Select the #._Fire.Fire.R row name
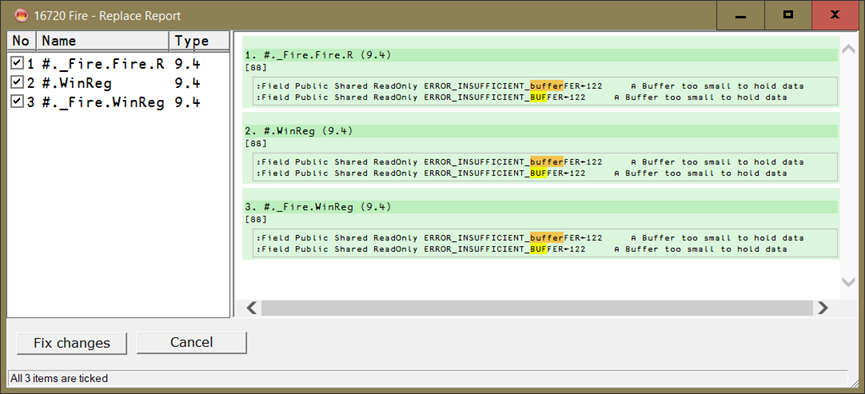 point(103,64)
